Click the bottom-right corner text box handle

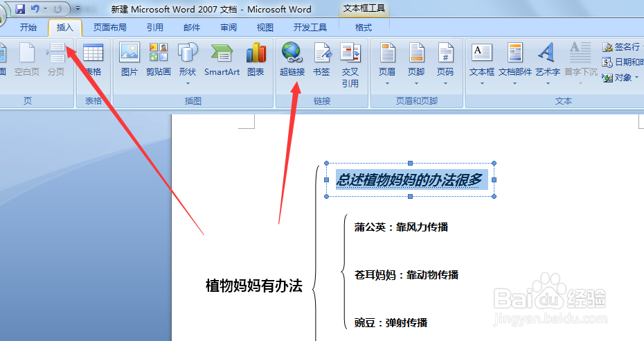[x=494, y=196]
